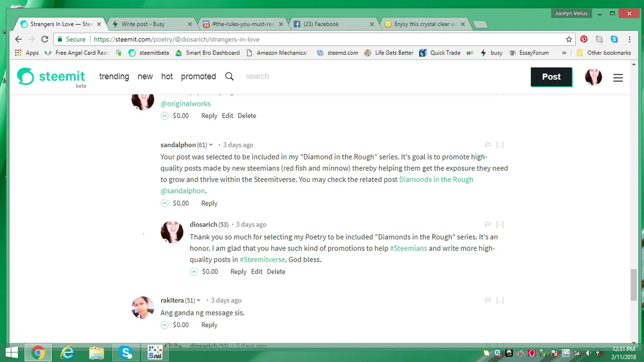Go back with browser back arrow

click(x=19, y=39)
